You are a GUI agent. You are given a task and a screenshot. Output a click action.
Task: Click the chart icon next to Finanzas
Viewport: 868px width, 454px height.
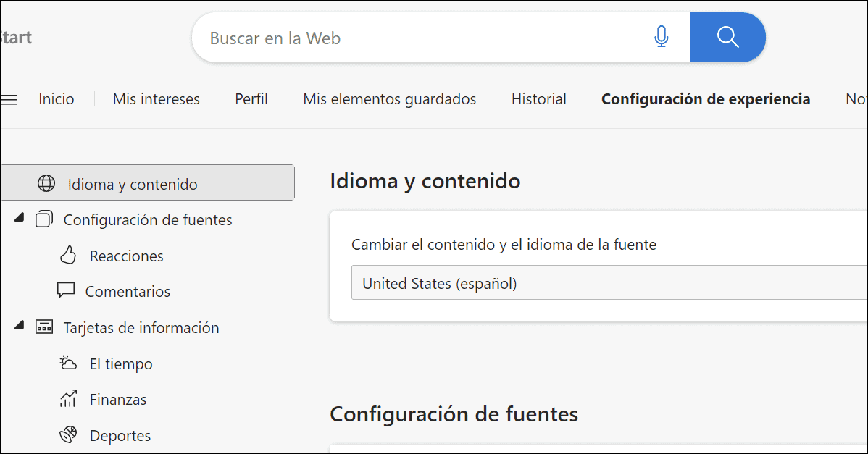tap(67, 398)
